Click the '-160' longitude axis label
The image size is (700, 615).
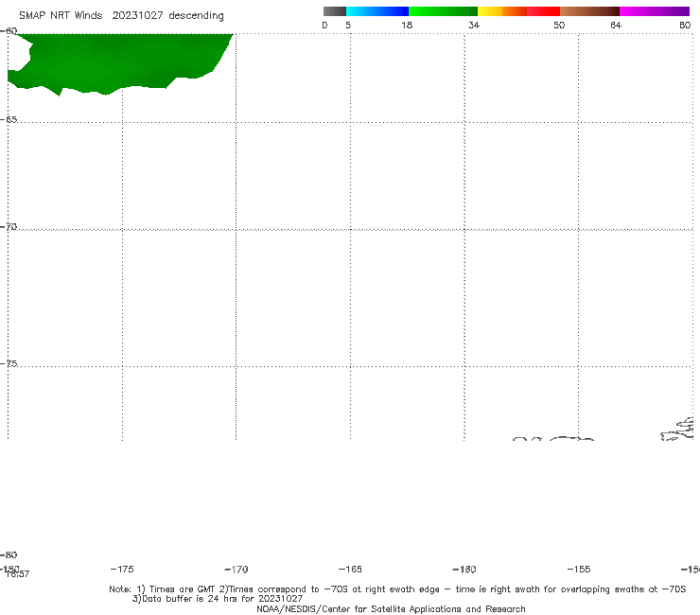(x=464, y=569)
